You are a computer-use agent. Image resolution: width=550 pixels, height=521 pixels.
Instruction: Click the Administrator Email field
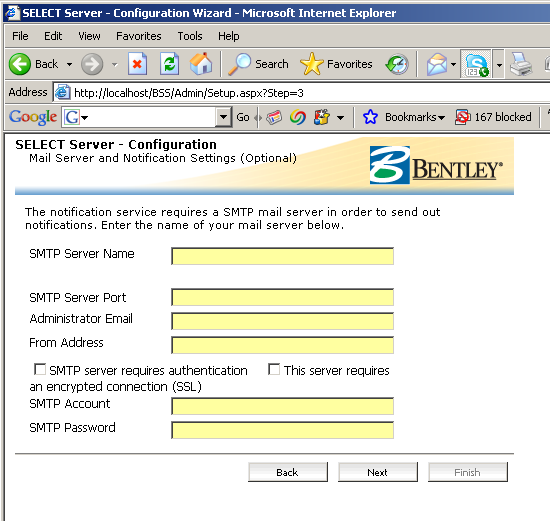(282, 321)
